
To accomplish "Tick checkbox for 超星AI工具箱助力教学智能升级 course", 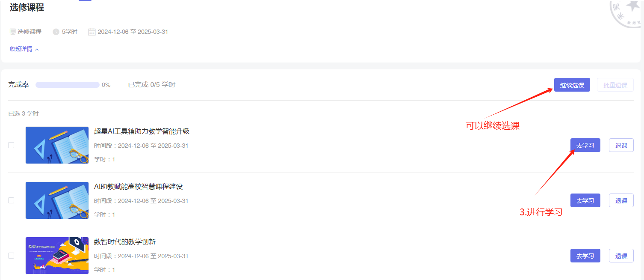I will tap(11, 145).
